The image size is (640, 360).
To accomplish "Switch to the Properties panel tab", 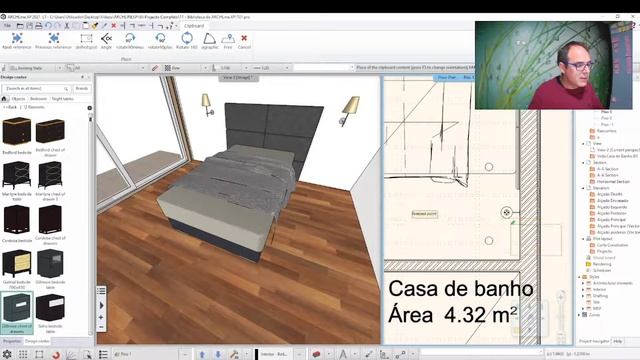I will point(11,341).
